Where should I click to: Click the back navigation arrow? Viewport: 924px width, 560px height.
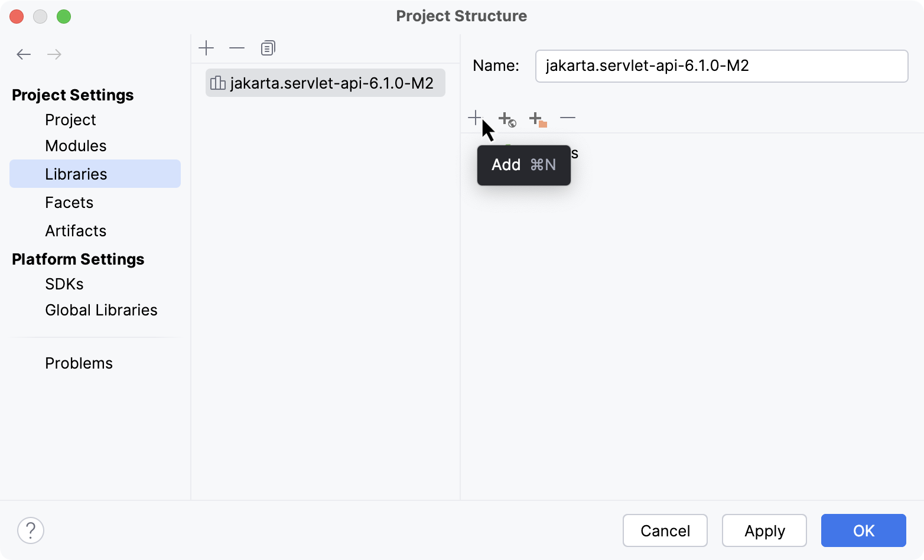[24, 55]
